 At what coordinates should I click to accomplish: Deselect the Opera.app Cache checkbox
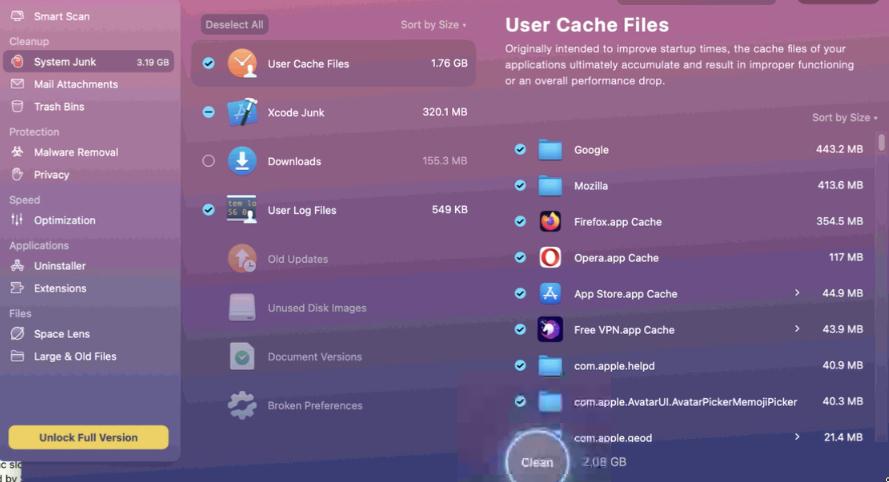[520, 257]
